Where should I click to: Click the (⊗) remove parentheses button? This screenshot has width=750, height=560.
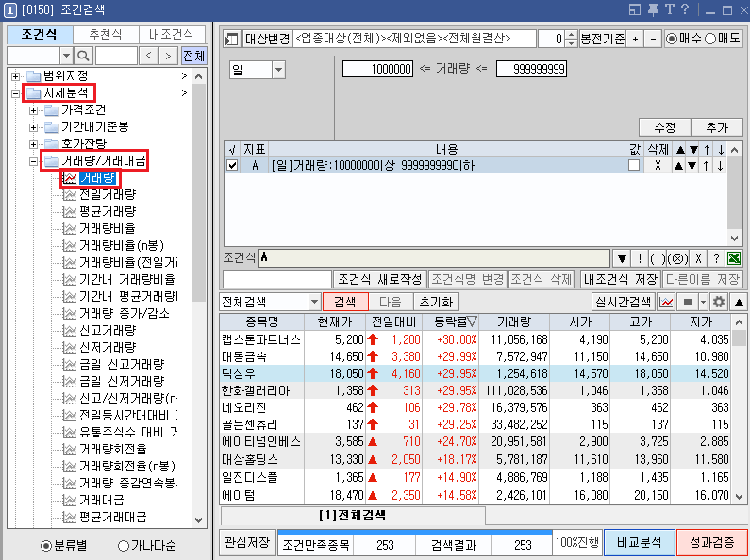677,258
